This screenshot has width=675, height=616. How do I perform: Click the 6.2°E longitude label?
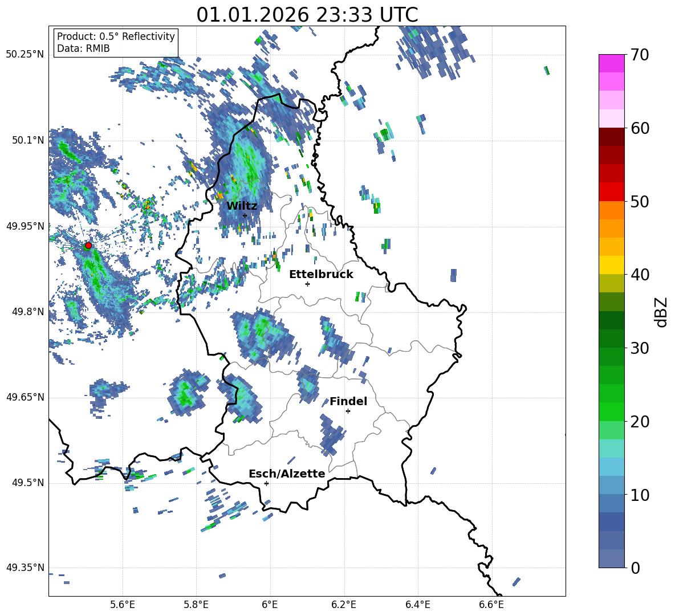(344, 605)
